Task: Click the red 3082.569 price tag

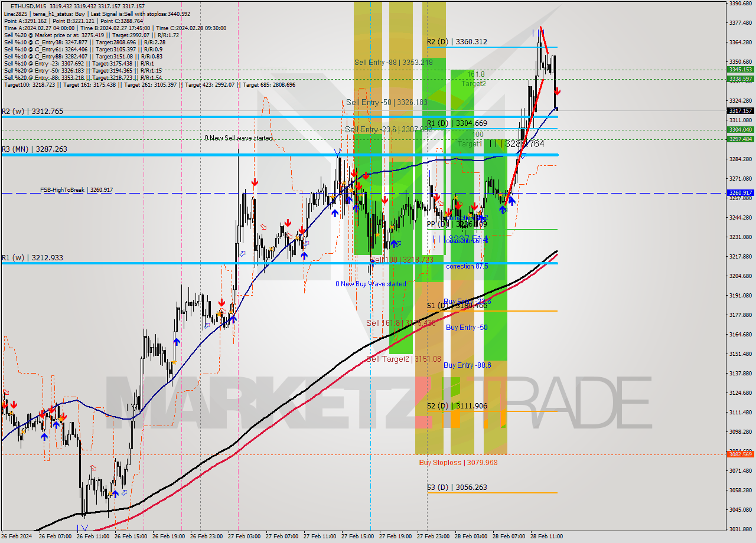Action: 740,454
